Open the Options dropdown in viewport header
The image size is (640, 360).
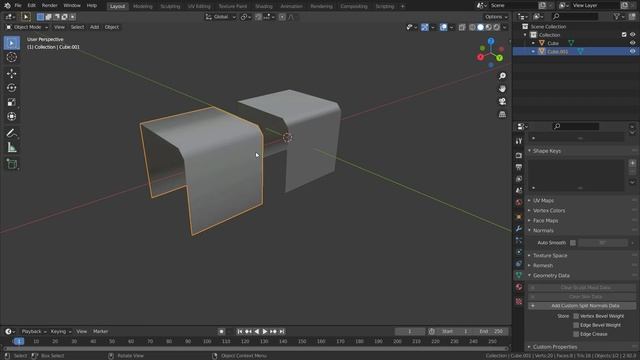[x=496, y=17]
